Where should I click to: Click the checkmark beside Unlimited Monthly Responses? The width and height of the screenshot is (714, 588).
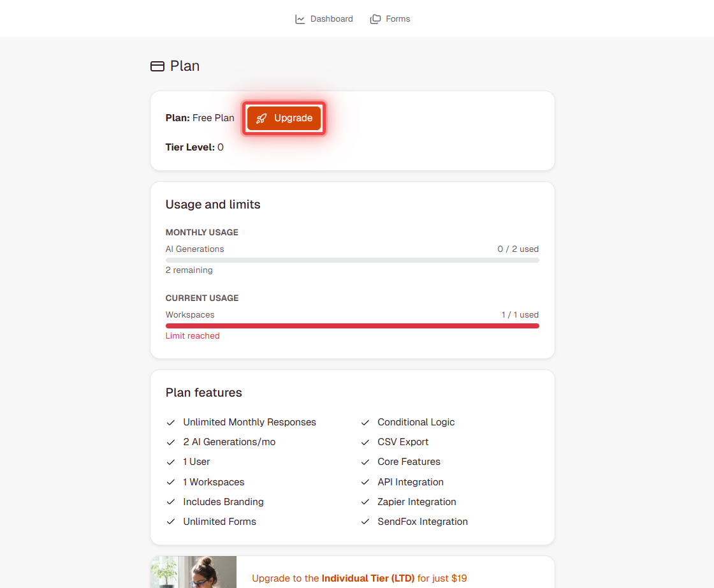(171, 422)
